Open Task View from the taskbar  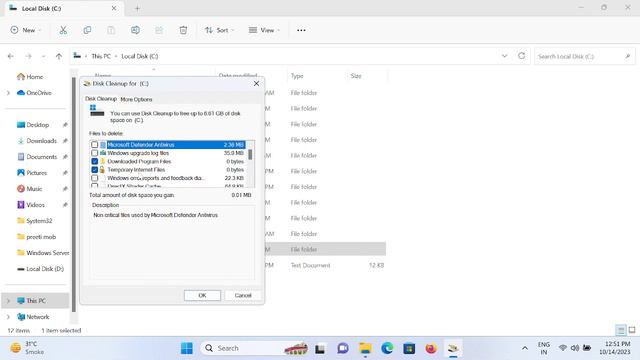click(320, 348)
